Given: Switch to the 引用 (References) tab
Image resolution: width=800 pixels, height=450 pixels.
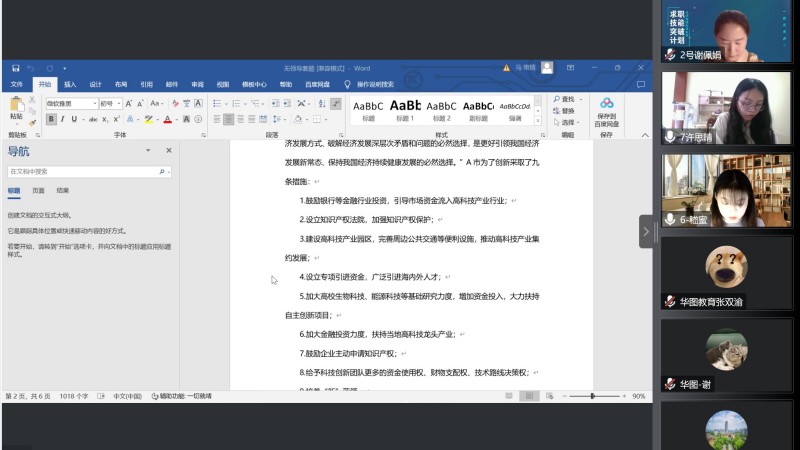Looking at the screenshot, I should (x=146, y=84).
